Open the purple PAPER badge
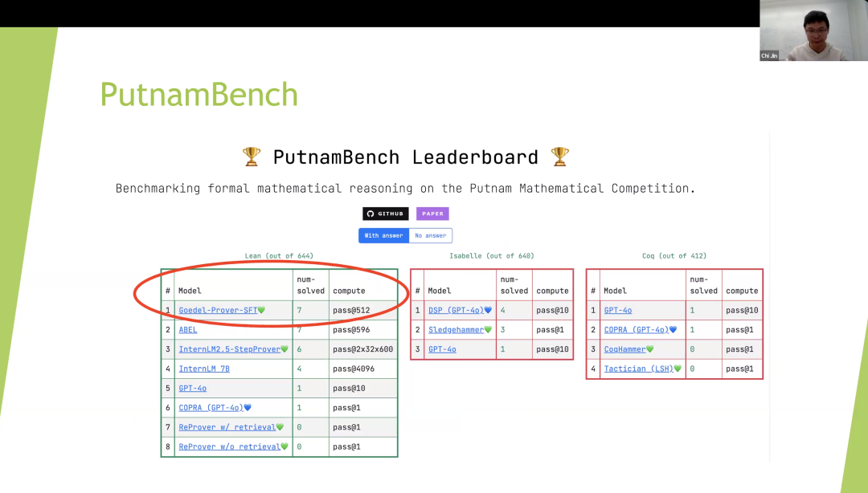 (432, 214)
